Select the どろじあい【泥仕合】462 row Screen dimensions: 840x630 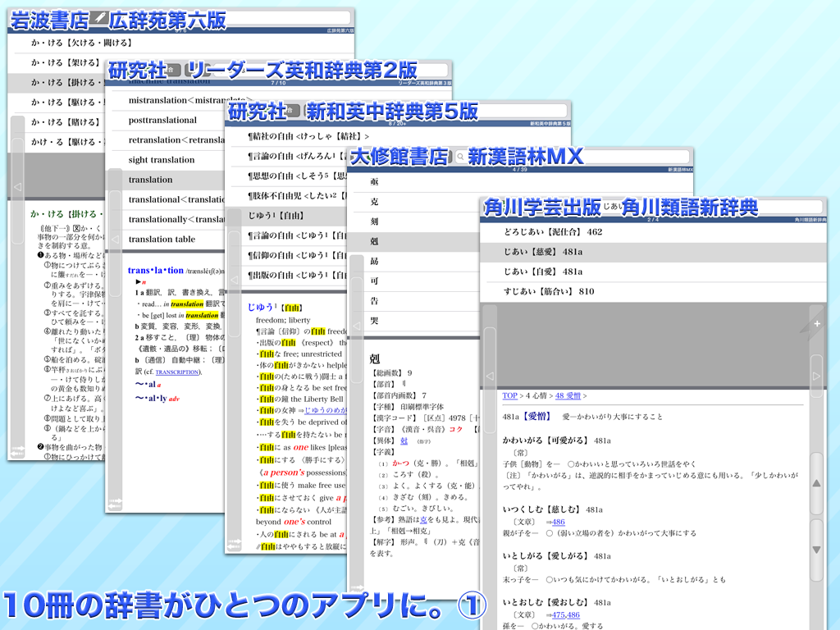coord(652,232)
